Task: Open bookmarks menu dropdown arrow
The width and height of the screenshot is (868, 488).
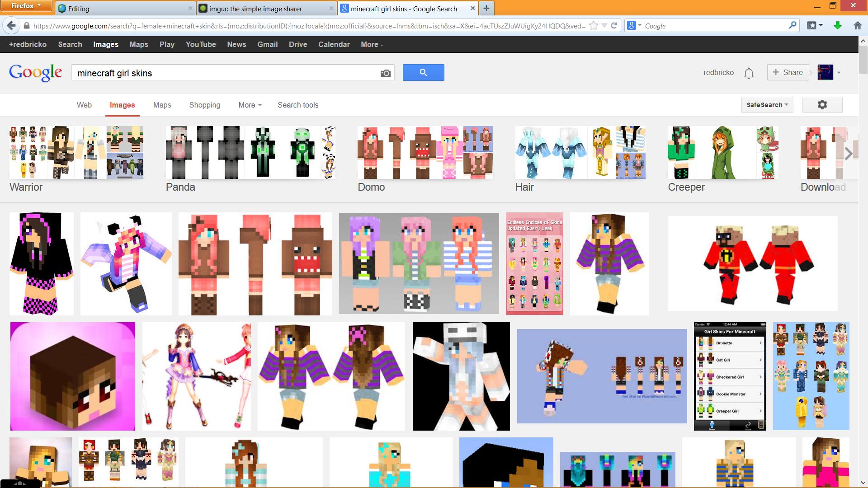Action: point(821,26)
